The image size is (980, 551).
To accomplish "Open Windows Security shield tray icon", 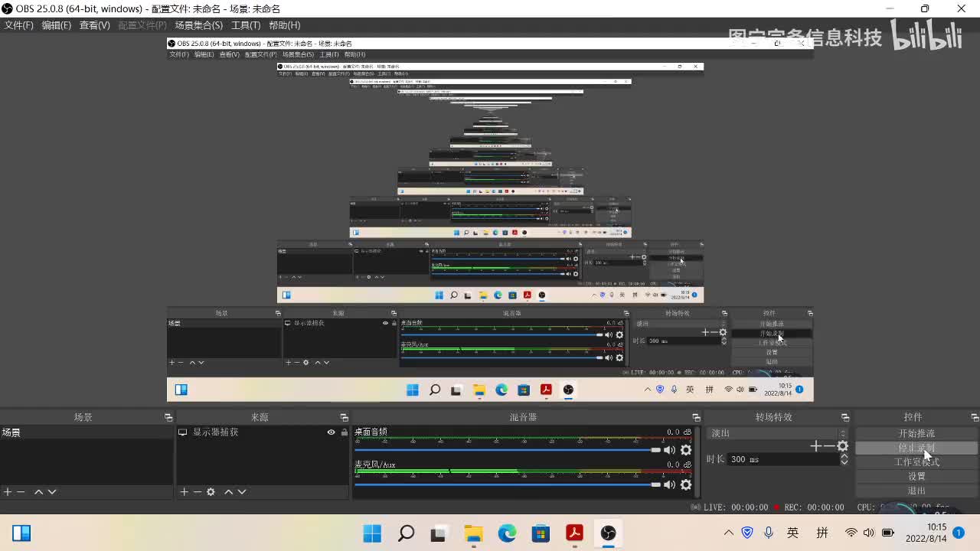I will 748,533.
